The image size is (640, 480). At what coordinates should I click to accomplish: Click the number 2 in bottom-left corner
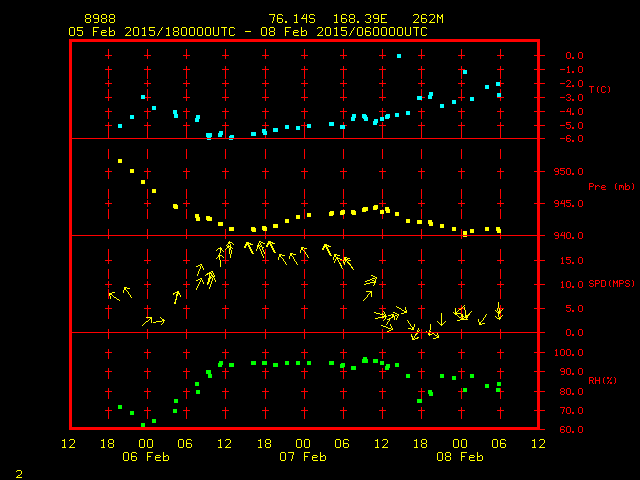[x=18, y=472]
